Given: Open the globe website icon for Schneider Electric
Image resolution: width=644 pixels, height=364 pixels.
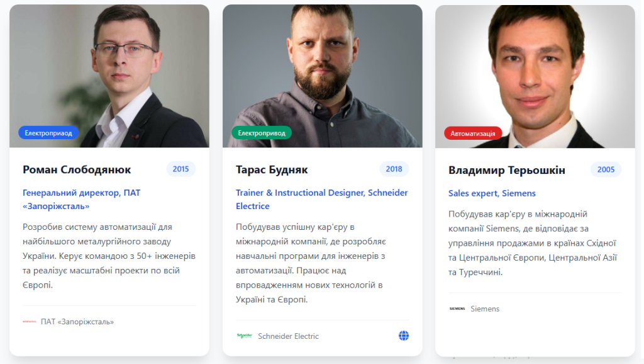Looking at the screenshot, I should [404, 336].
